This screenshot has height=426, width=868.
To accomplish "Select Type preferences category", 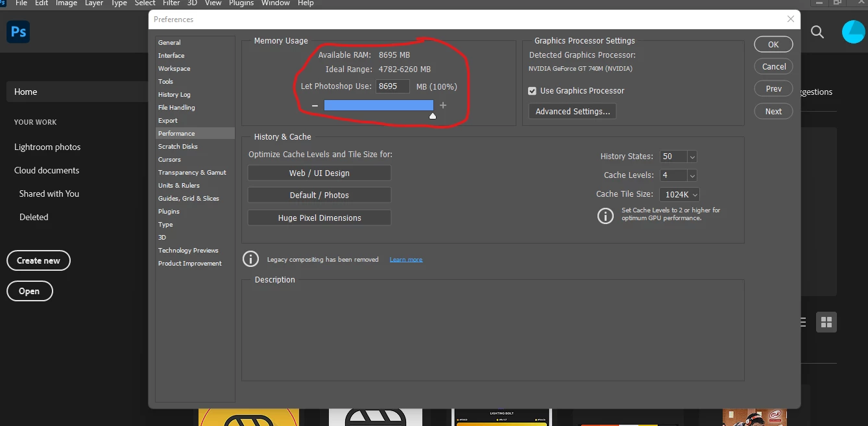I will click(195, 224).
